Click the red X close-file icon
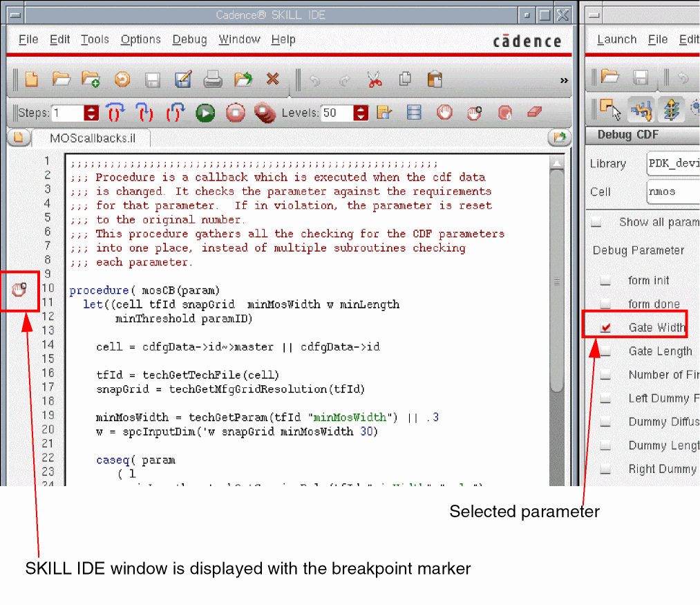Image resolution: width=700 pixels, height=605 pixels. (x=273, y=80)
